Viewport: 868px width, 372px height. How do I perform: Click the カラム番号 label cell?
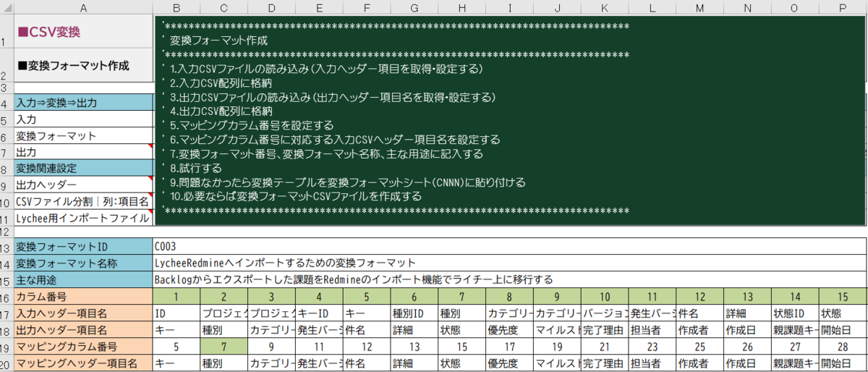(83, 296)
